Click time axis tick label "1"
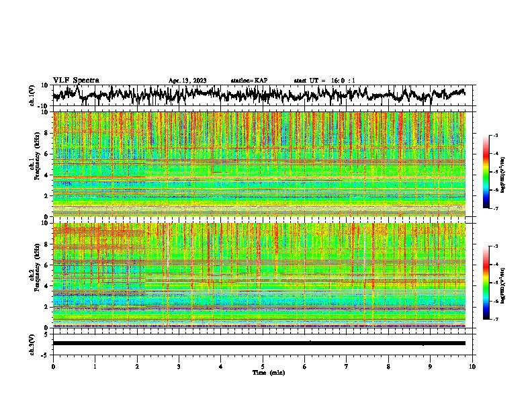 tap(95, 367)
